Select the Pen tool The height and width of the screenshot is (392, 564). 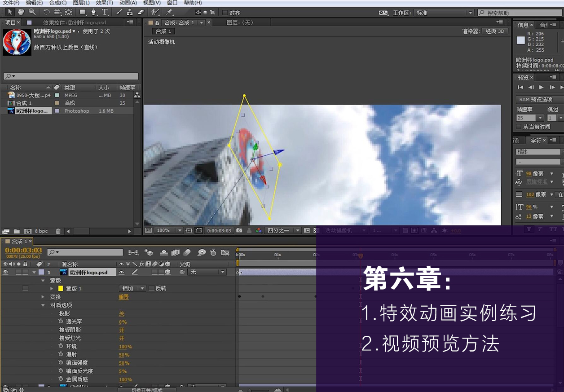point(94,12)
